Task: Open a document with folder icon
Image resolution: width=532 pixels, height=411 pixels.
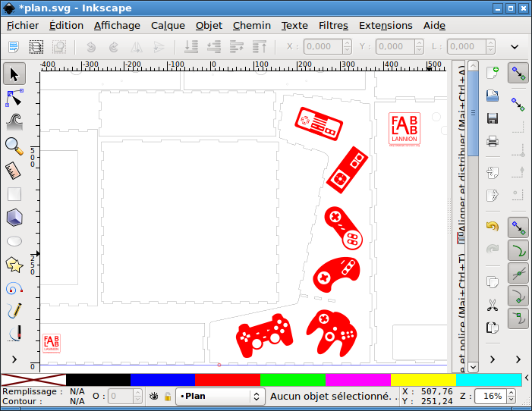Action: [493, 96]
